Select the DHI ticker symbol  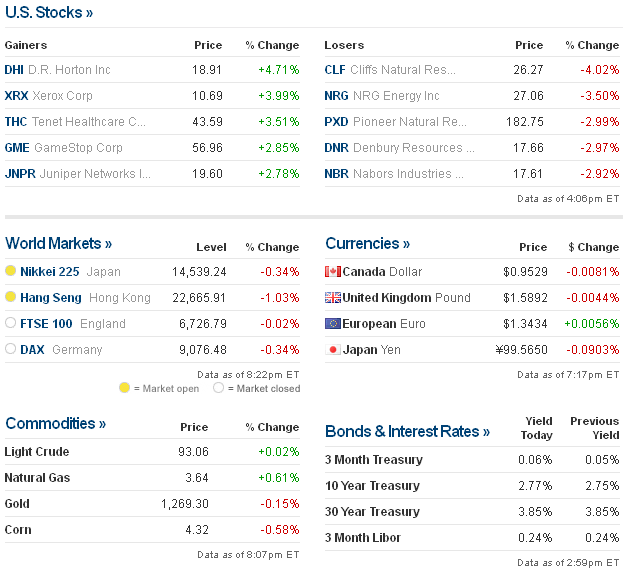click(14, 70)
